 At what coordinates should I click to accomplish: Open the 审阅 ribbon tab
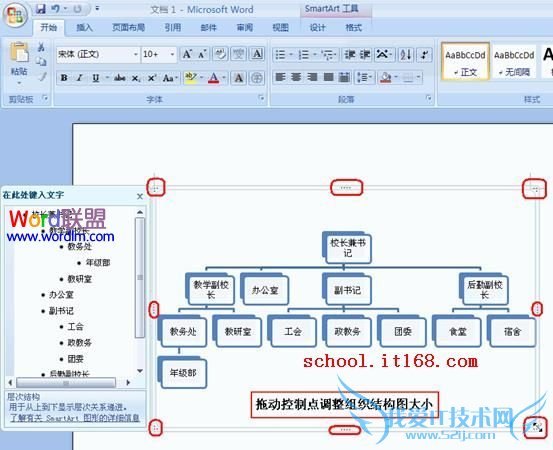[245, 28]
